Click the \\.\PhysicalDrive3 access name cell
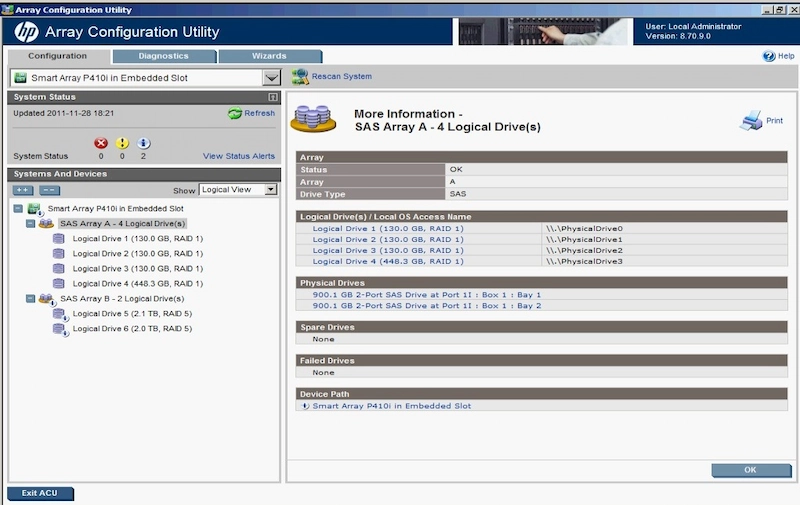This screenshot has width=800, height=505. (664, 262)
